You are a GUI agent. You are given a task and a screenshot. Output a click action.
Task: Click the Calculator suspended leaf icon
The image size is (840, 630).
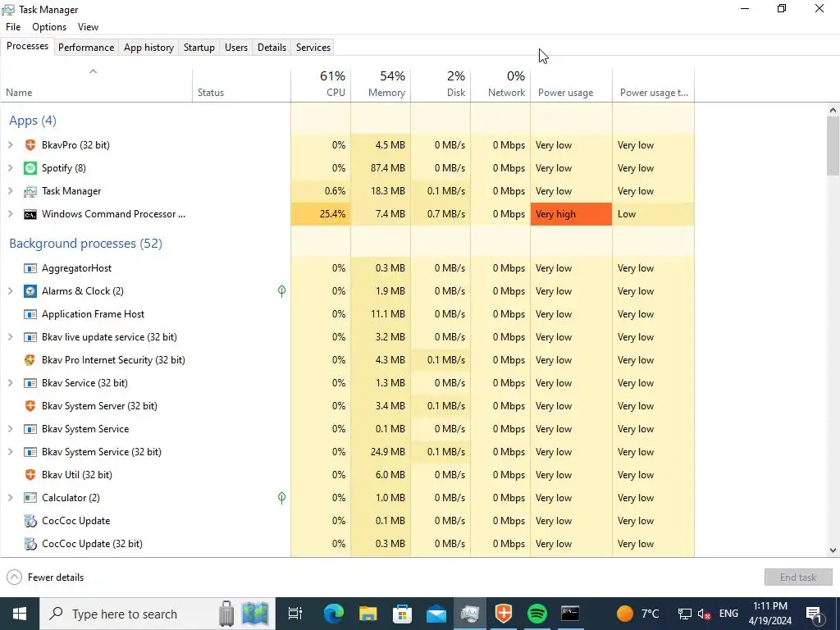(282, 498)
